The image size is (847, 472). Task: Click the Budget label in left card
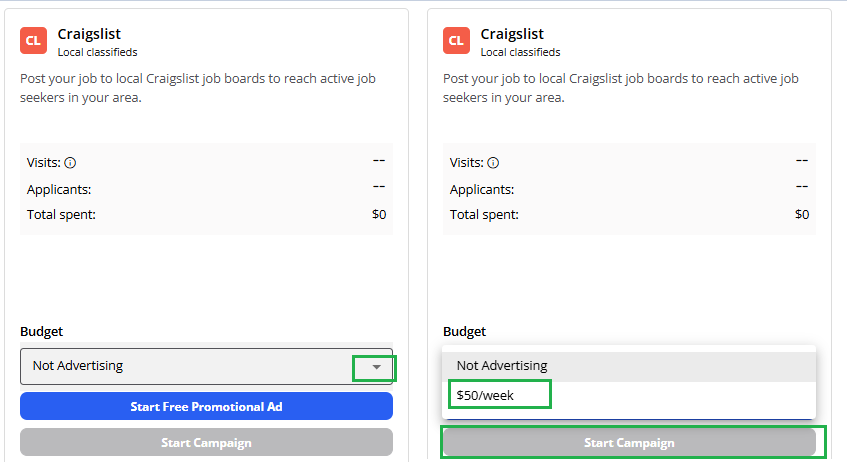coord(41,331)
